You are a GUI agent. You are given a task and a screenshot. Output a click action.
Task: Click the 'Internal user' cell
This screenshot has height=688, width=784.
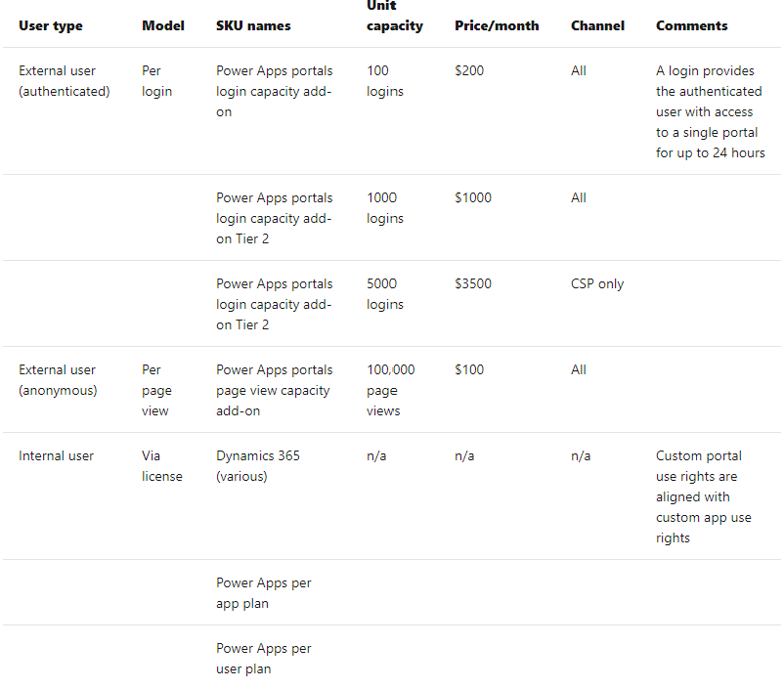(x=56, y=455)
